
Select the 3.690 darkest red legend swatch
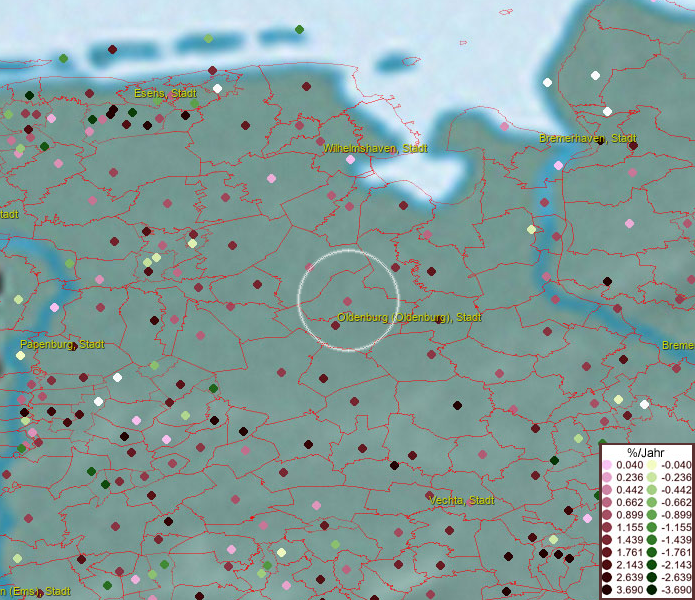pos(608,591)
